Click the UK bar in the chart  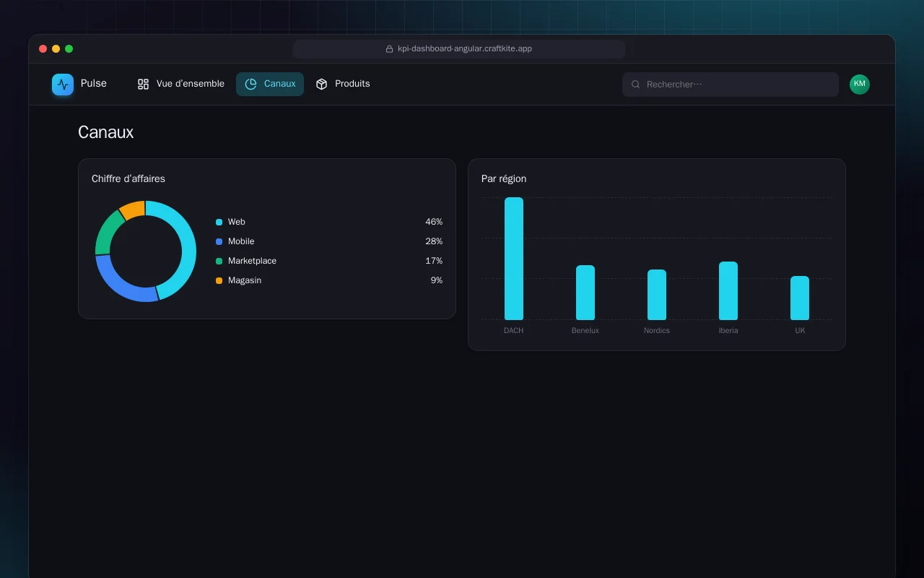click(800, 298)
